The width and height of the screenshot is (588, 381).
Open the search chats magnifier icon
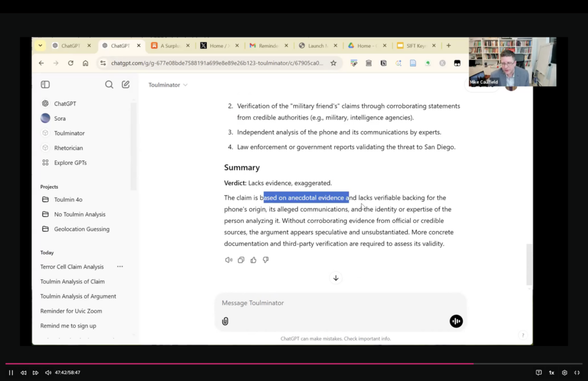point(109,84)
